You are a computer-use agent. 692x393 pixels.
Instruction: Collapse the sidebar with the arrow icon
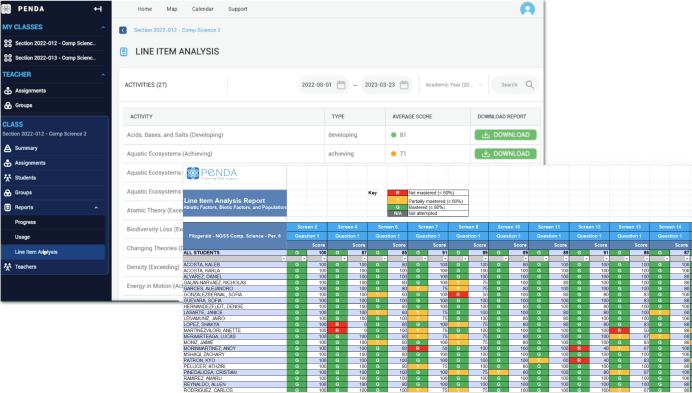tap(98, 9)
